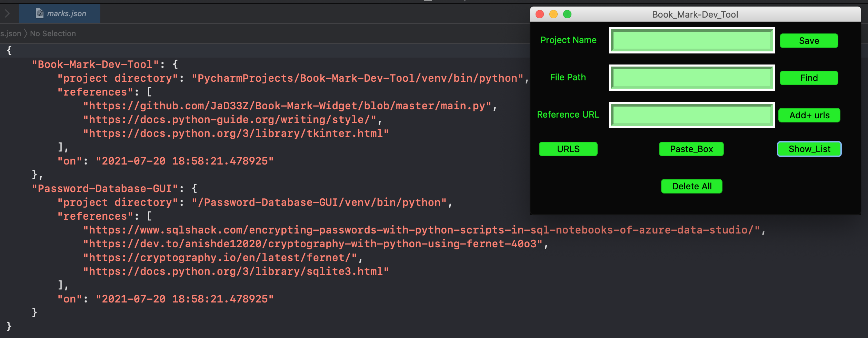Click the "Book-Mark-Dev-Tool" JSON key

[96, 64]
